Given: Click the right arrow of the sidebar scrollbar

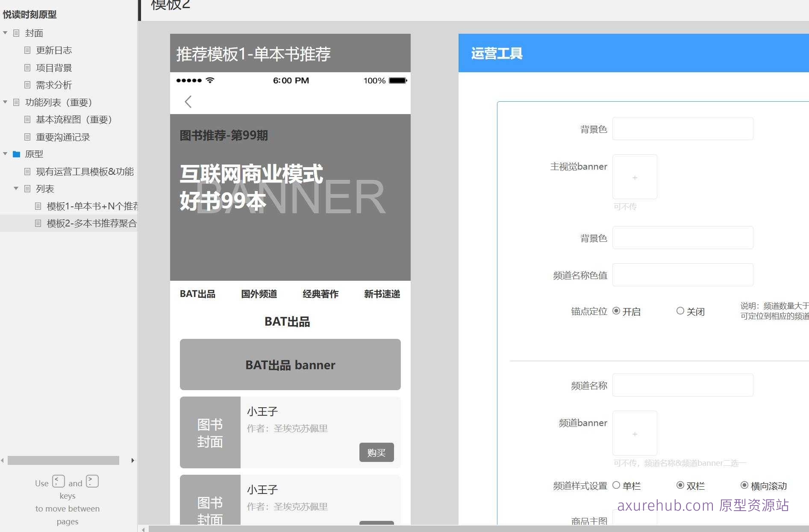Looking at the screenshot, I should click(x=132, y=461).
